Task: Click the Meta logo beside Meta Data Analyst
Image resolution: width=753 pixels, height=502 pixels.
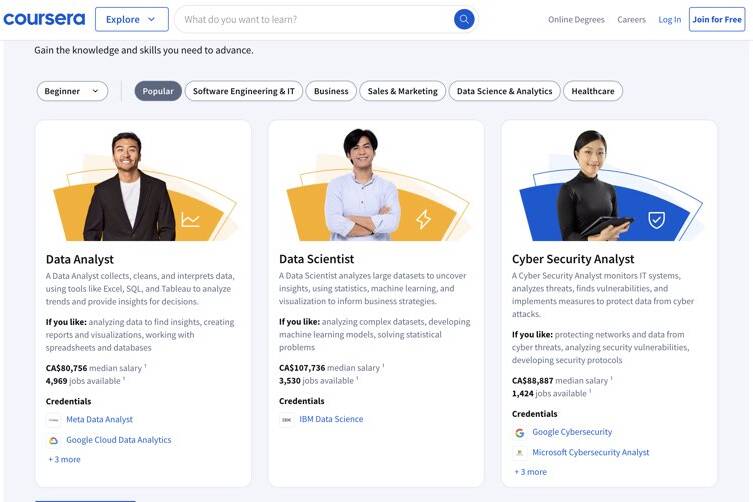Action: (54, 420)
